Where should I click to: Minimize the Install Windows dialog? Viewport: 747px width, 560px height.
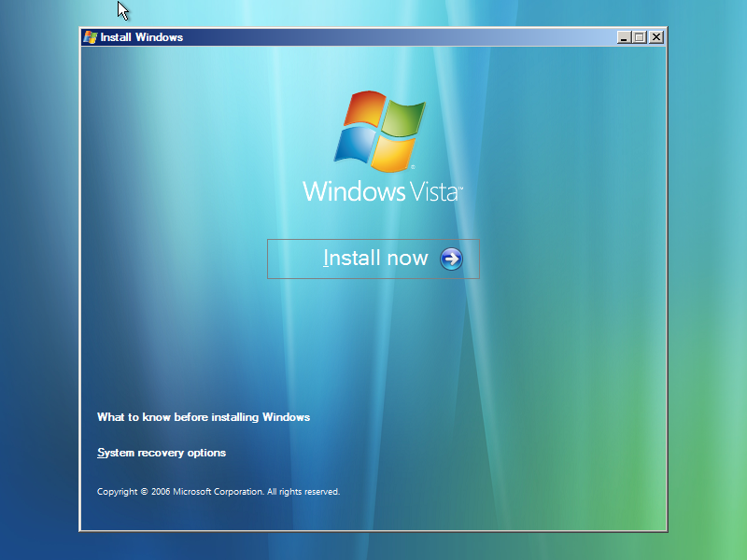coord(624,37)
